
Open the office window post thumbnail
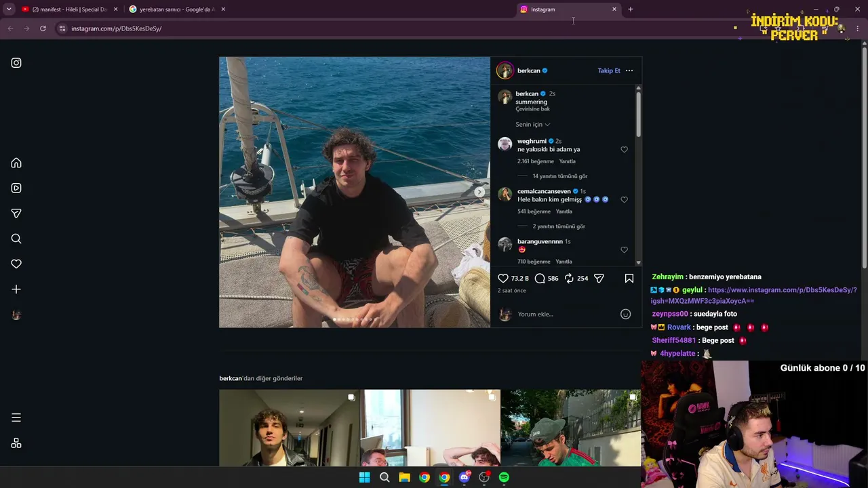pos(430,428)
